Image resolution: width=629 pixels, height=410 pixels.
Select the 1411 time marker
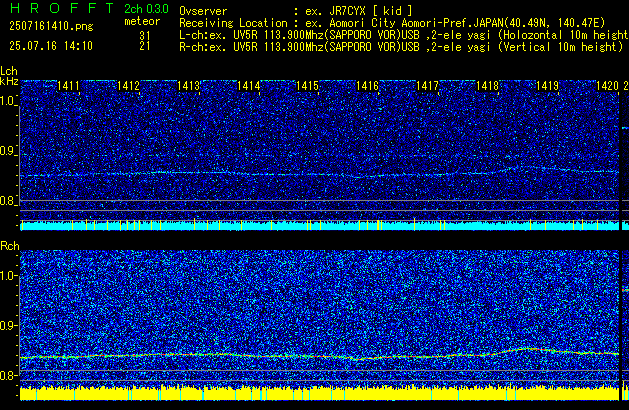pyautogui.click(x=68, y=86)
